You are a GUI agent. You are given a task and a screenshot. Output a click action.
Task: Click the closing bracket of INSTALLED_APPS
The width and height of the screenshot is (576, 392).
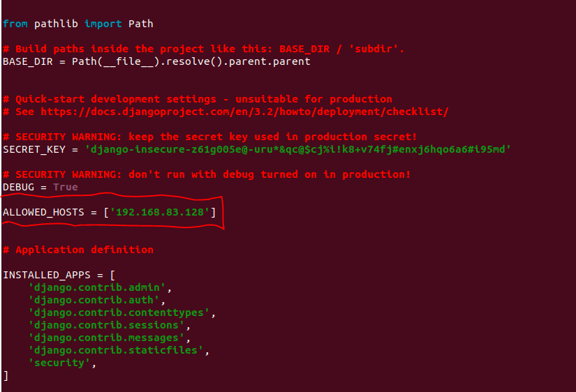click(x=6, y=375)
